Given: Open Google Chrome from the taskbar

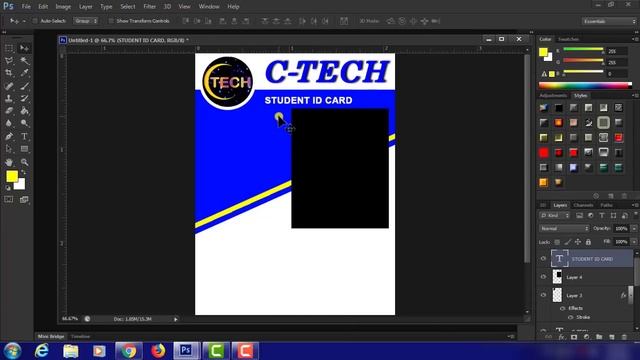Looking at the screenshot, I should [x=129, y=351].
